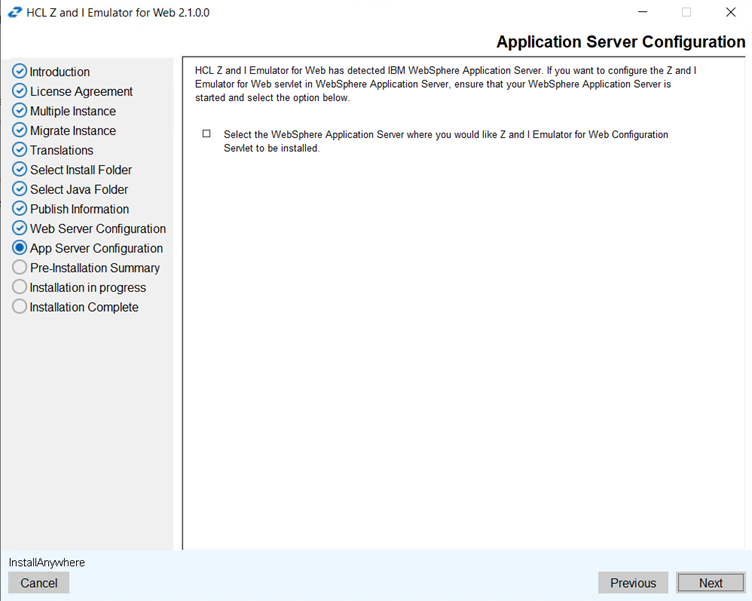Click the Multiple Instance completed-step icon
The width and height of the screenshot is (752, 601).
point(19,111)
